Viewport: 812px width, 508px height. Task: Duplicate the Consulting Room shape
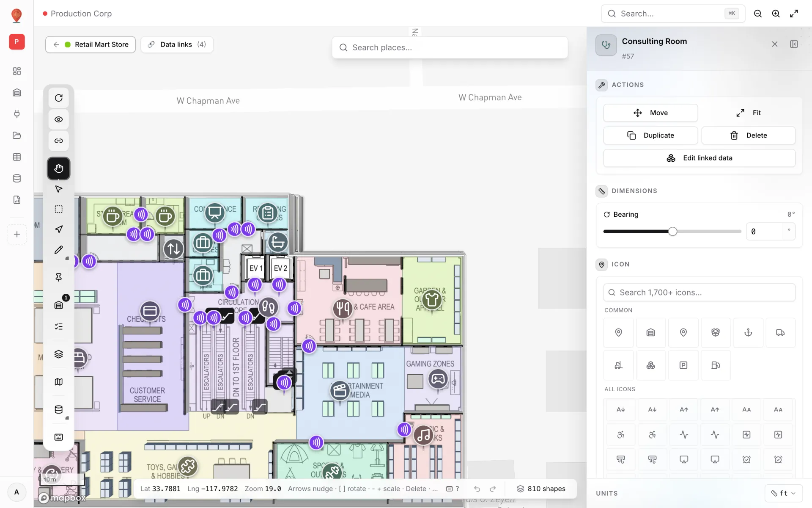tap(650, 135)
